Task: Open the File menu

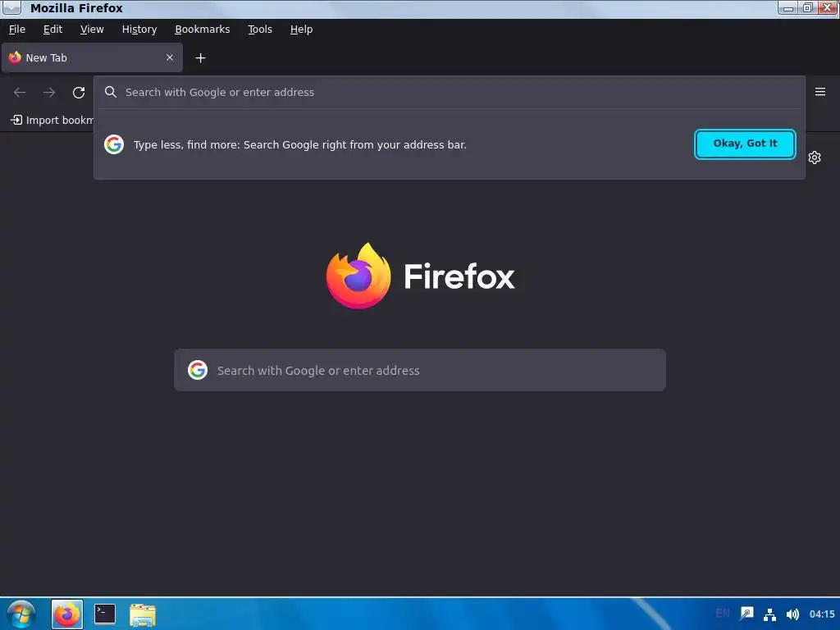Action: click(x=17, y=30)
